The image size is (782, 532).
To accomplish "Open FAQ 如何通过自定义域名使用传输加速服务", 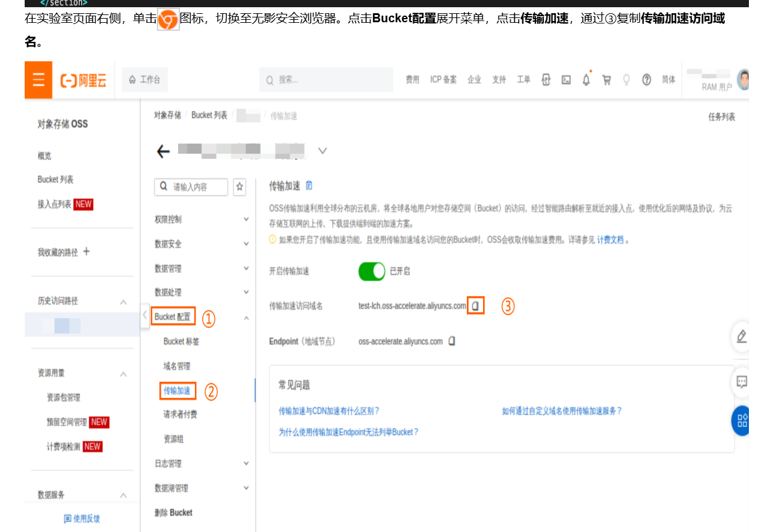I will (562, 411).
